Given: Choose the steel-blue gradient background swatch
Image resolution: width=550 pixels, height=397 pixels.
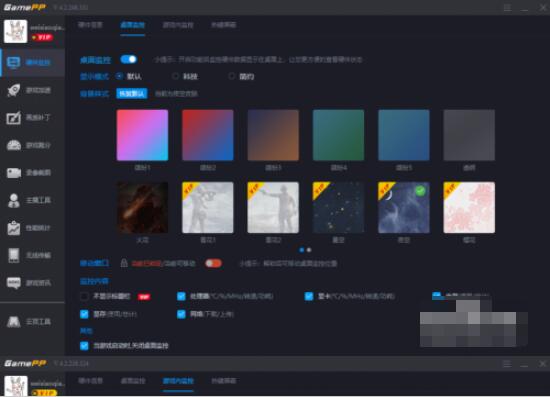Looking at the screenshot, I should (x=404, y=135).
